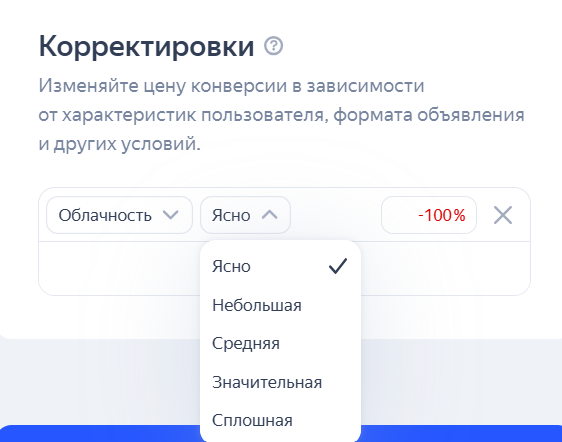This screenshot has height=442, width=562.
Task: Click the description text about цену конверсии
Action: click(x=281, y=115)
